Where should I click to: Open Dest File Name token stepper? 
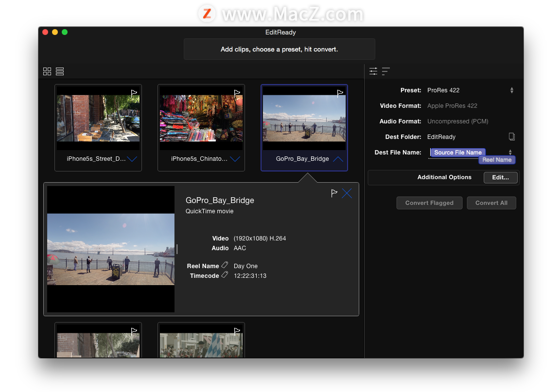point(510,153)
